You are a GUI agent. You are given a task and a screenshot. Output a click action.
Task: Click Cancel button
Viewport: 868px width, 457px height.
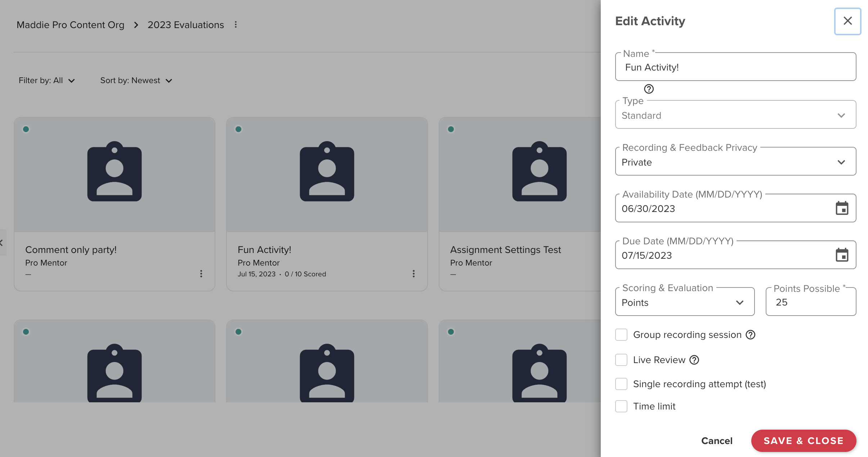click(717, 441)
